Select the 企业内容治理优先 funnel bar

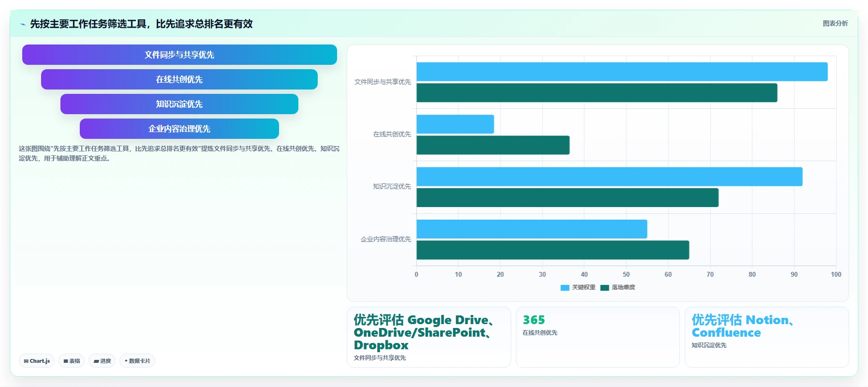pos(179,129)
